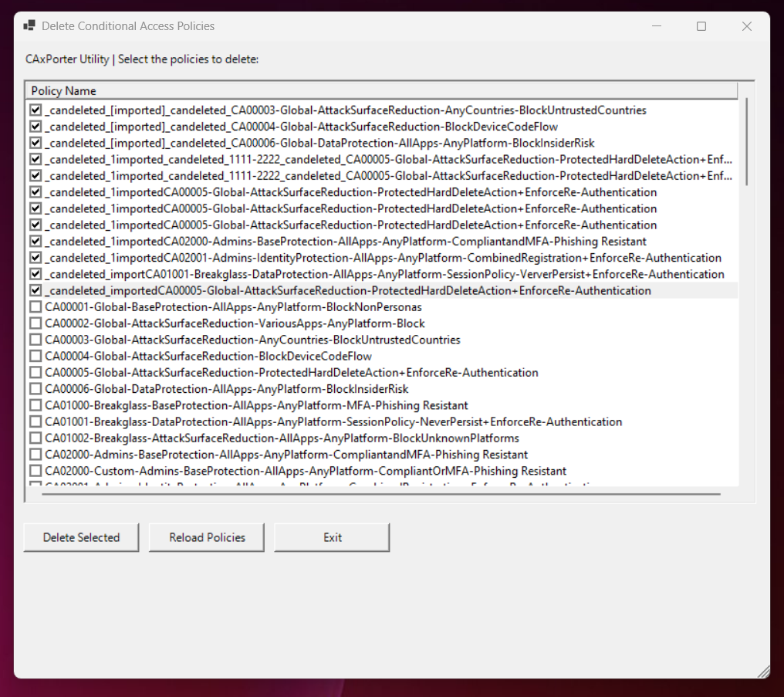Check the CA00001 BlockNonPersonas policy box
This screenshot has height=697, width=784.
coord(35,307)
